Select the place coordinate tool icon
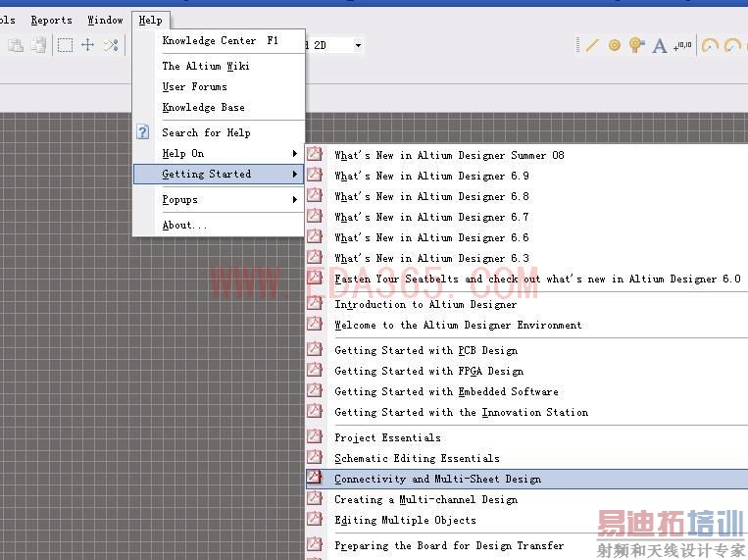Screen dimensions: 748x560 [x=682, y=46]
